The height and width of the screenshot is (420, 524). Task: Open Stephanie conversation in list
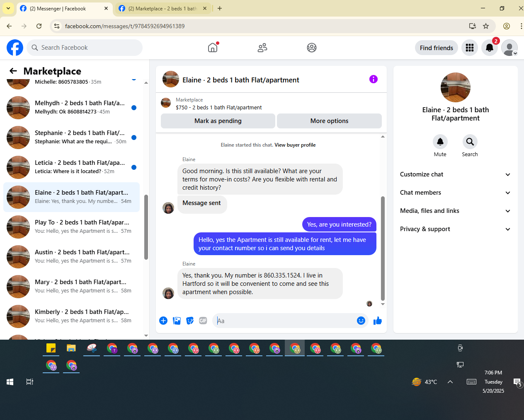tap(71, 137)
